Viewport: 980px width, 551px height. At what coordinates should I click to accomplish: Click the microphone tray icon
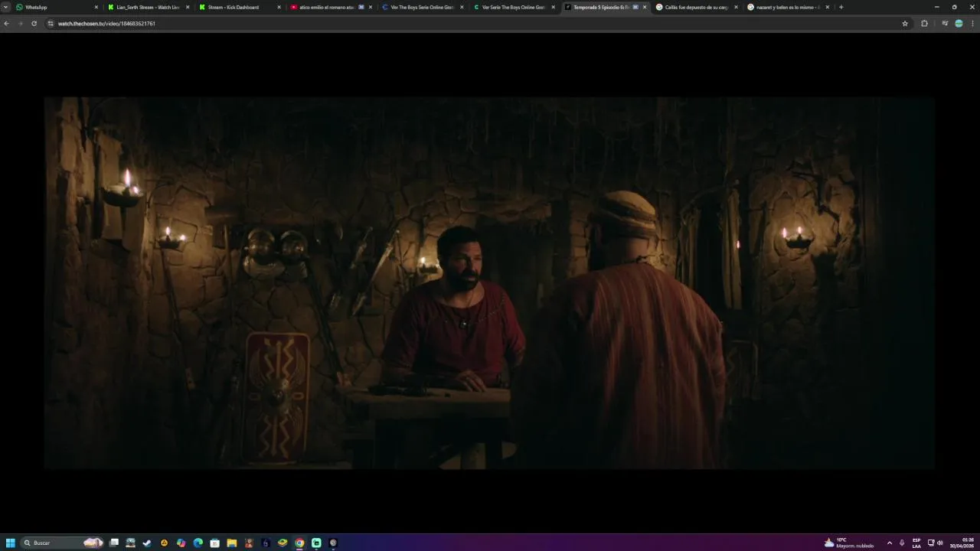pos(902,543)
